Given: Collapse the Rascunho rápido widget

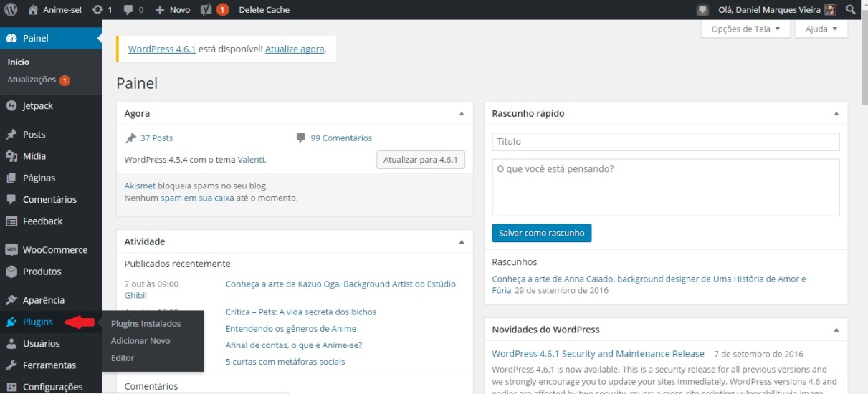Looking at the screenshot, I should click(x=836, y=114).
